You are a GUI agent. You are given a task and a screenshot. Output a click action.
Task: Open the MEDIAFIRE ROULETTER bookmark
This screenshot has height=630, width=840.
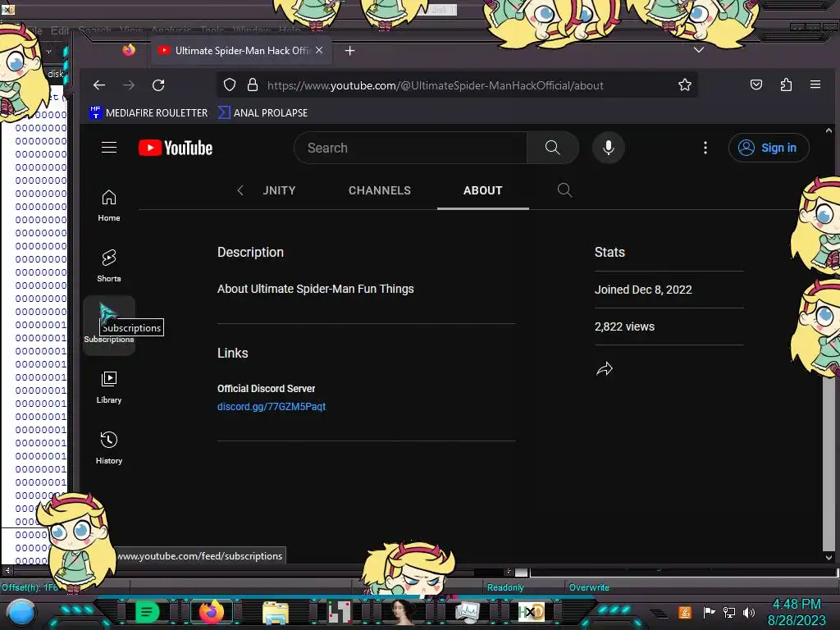tap(148, 112)
